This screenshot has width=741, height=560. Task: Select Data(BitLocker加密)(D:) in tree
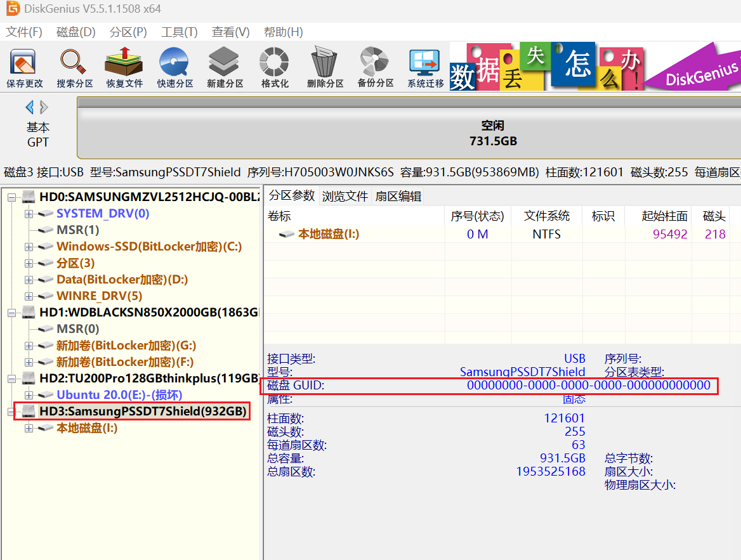122,280
